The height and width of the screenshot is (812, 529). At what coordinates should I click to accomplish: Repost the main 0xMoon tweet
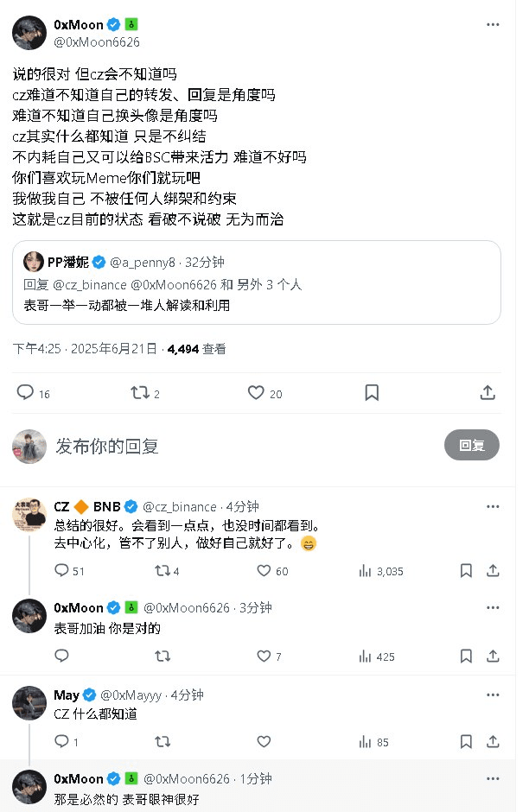139,393
